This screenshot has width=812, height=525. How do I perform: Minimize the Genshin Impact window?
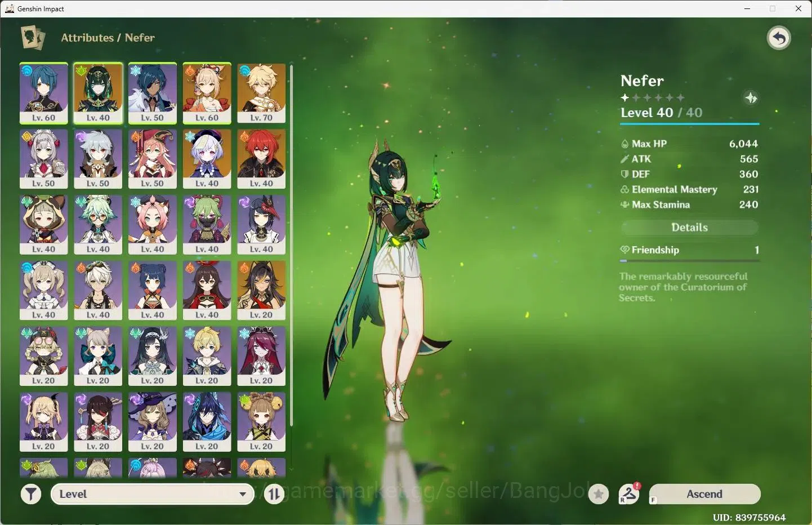[x=747, y=8]
